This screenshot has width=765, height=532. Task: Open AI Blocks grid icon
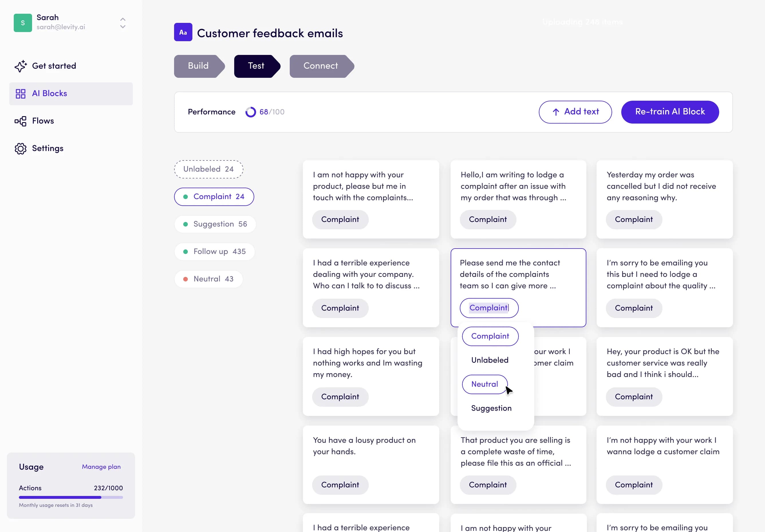[20, 94]
